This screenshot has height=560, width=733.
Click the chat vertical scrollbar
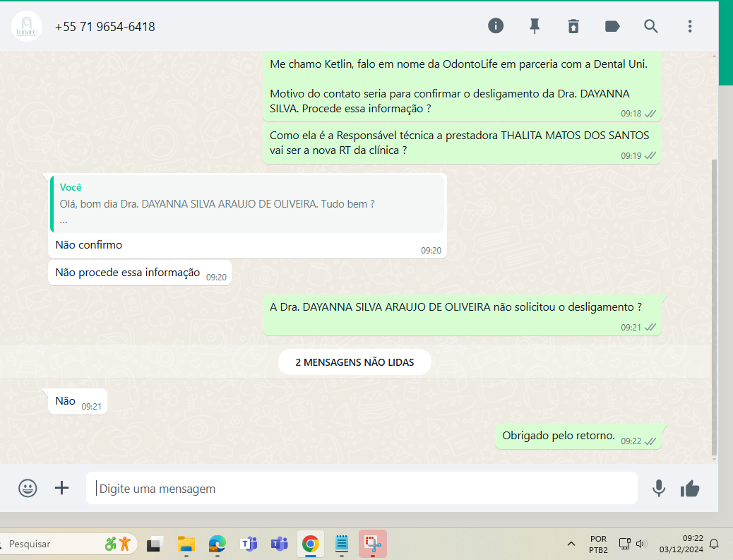[x=714, y=306]
